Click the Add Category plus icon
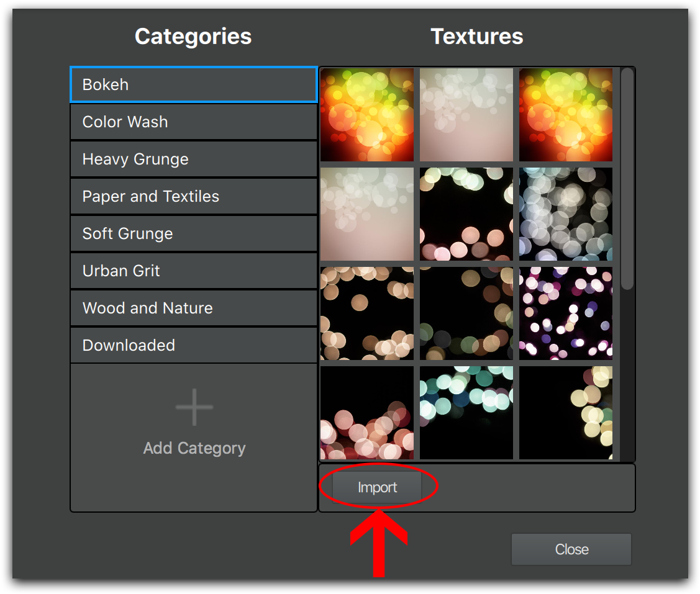The width and height of the screenshot is (700, 594). [194, 407]
